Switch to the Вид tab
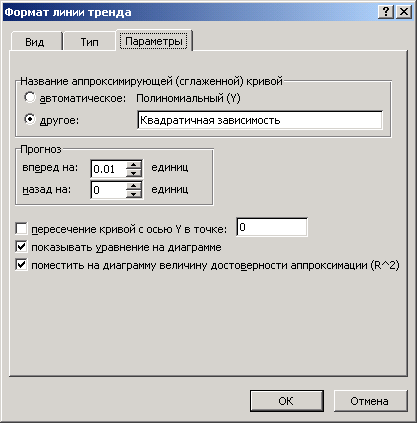The image size is (417, 423). pos(35,42)
